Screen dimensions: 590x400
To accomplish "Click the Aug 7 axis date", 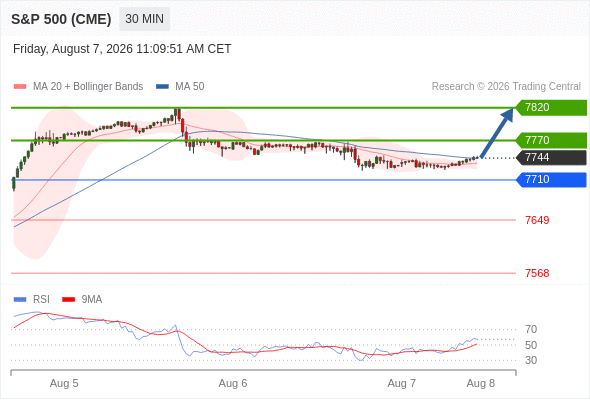I will tap(402, 383).
